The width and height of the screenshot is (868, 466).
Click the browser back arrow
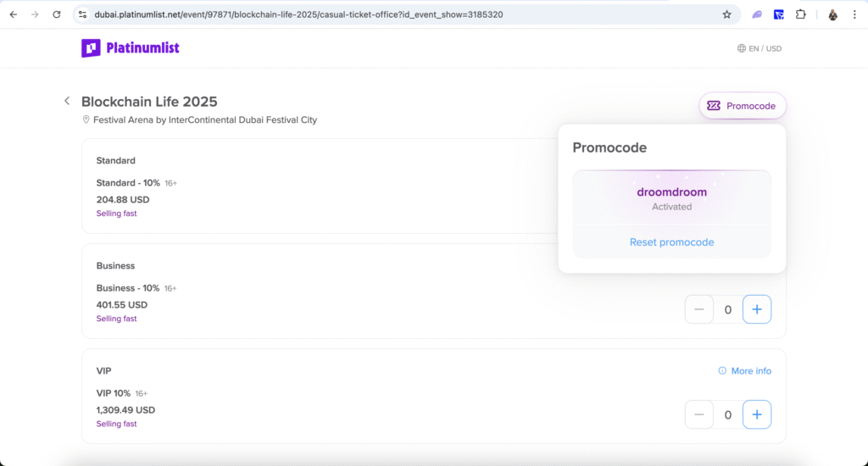tap(14, 14)
